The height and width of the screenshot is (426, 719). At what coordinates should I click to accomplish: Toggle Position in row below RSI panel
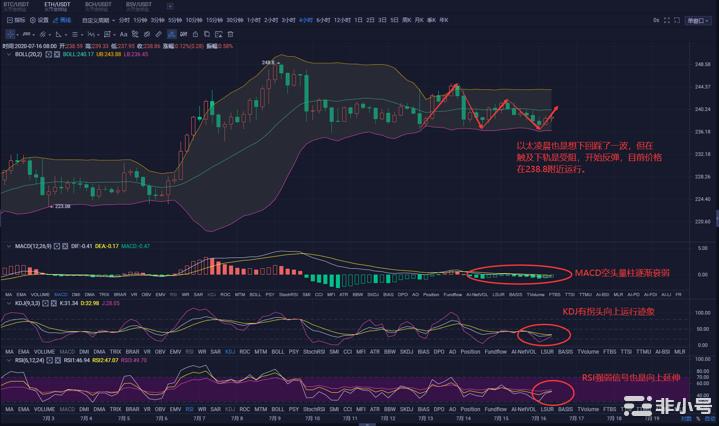[470, 409]
